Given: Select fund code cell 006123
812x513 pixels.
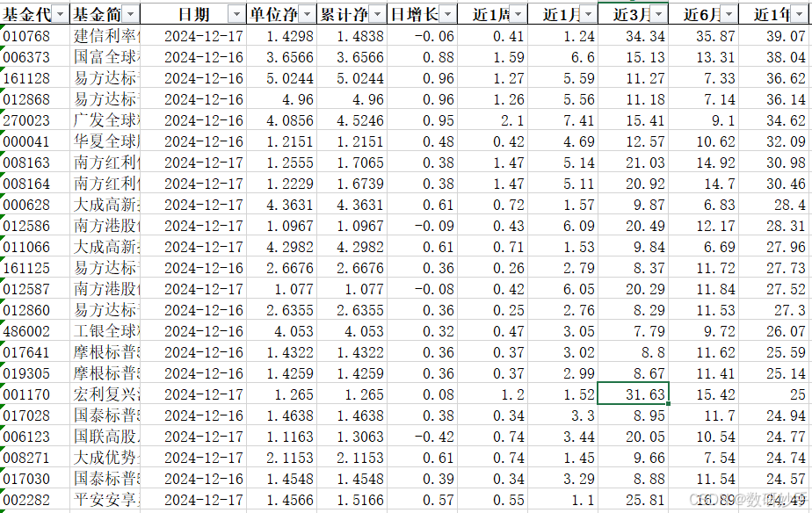Looking at the screenshot, I should click(35, 437).
